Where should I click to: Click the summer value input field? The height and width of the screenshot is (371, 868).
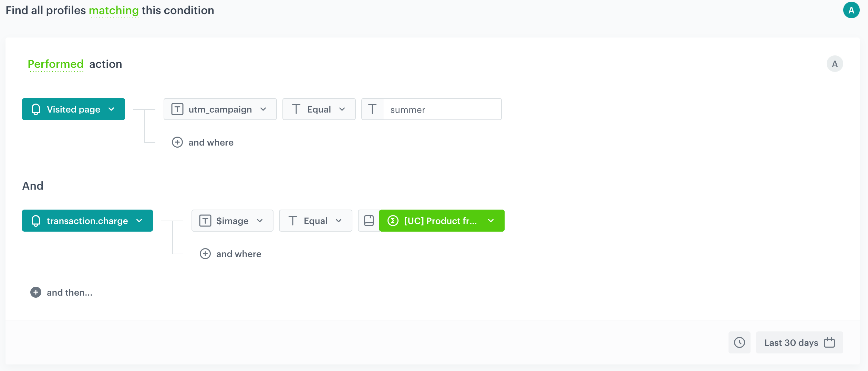click(x=442, y=109)
